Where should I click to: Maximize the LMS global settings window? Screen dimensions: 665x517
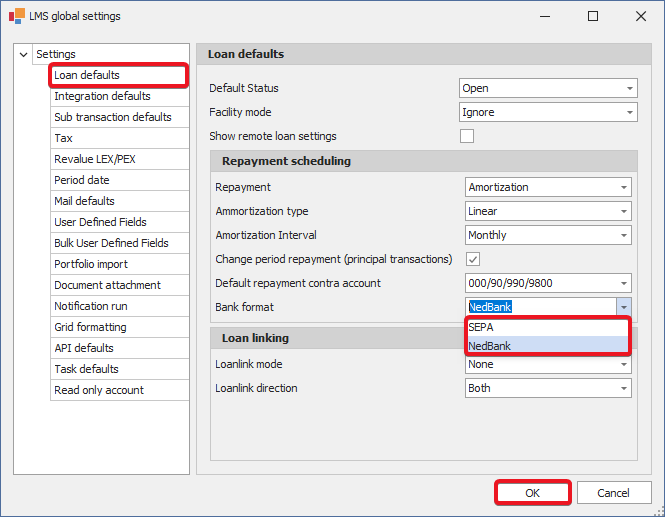(593, 16)
